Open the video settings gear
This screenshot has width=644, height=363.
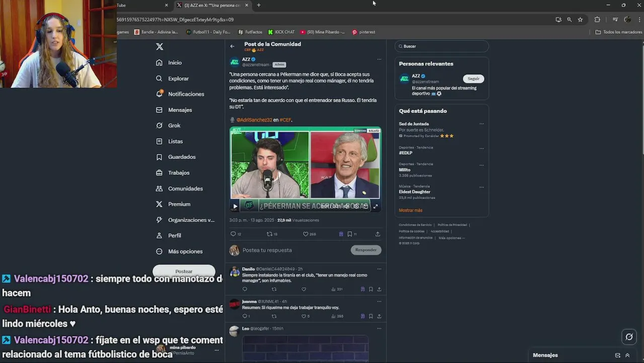pos(356,206)
